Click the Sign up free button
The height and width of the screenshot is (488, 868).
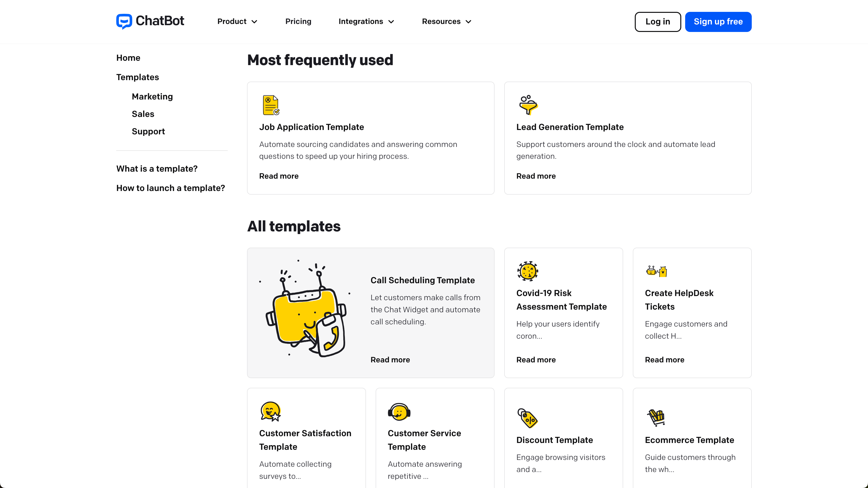point(718,22)
